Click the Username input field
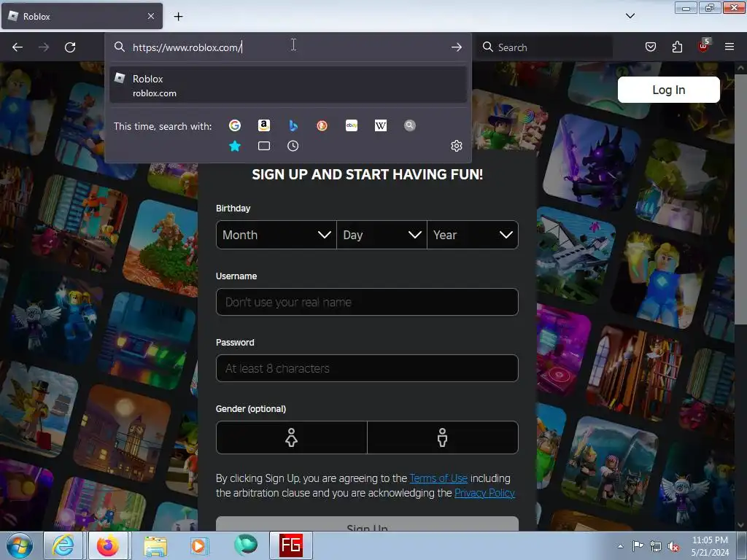 (x=367, y=302)
